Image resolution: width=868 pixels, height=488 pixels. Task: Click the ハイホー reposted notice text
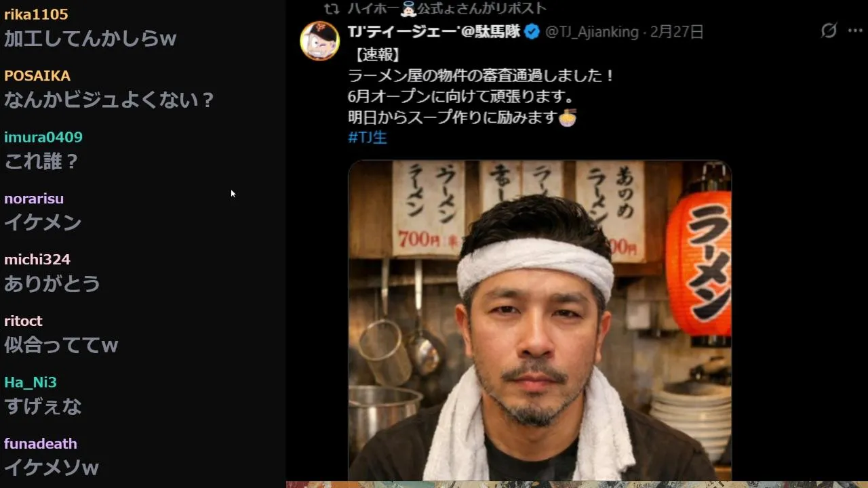click(x=447, y=9)
